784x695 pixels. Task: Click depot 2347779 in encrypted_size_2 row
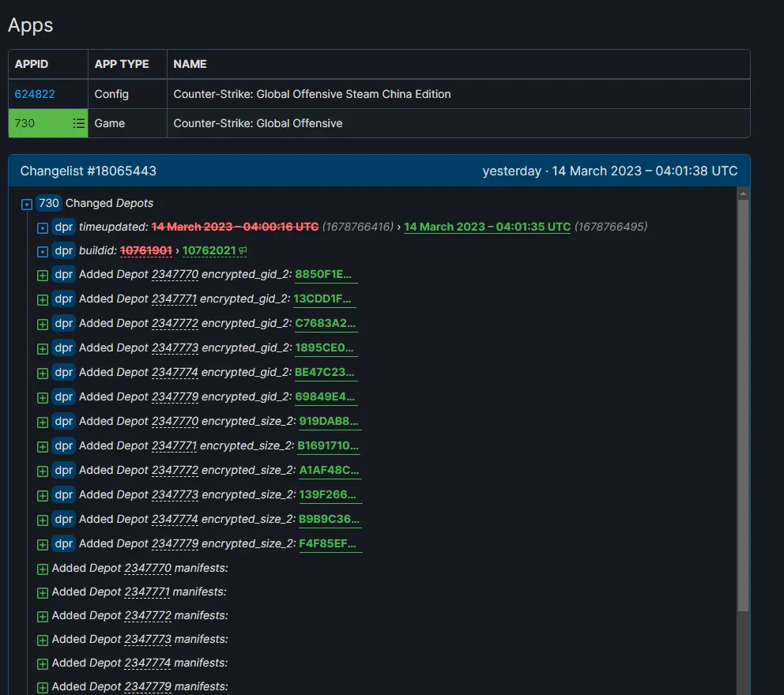[175, 543]
